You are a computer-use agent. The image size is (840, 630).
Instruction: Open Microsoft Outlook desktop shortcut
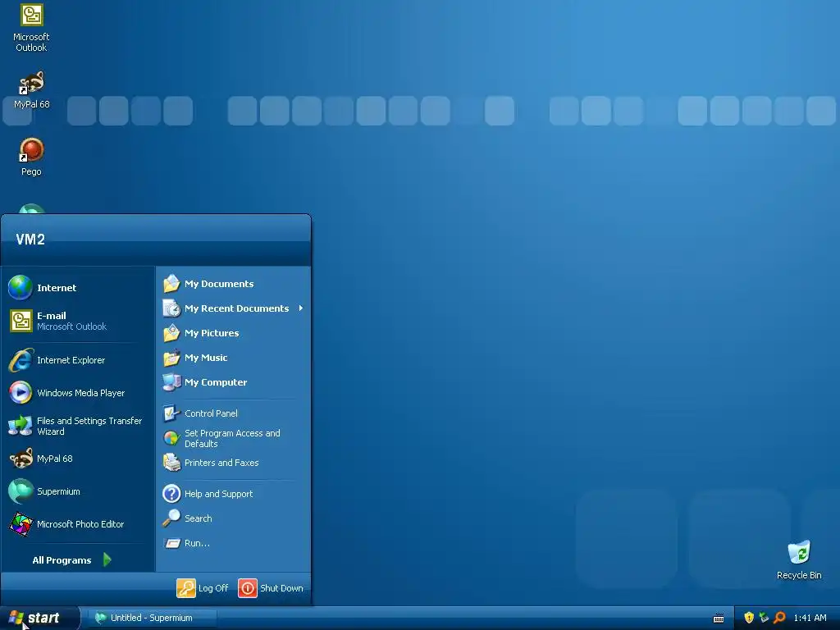[31, 29]
